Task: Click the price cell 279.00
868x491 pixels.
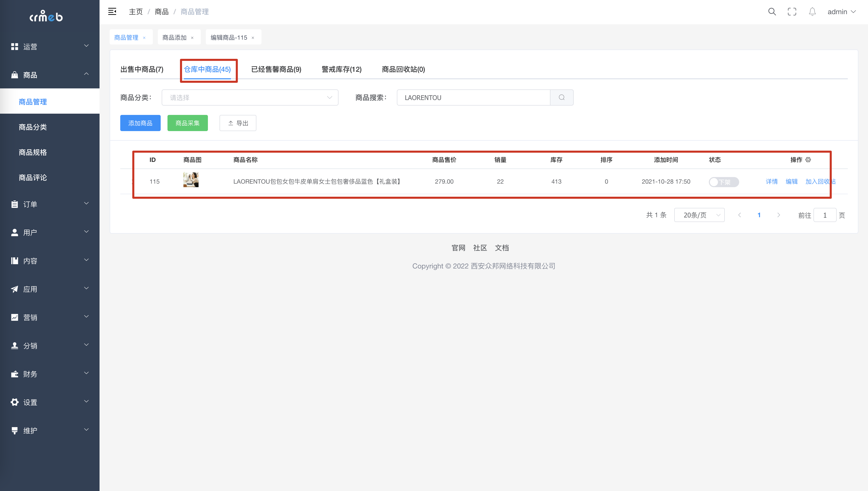Action: [x=444, y=181]
